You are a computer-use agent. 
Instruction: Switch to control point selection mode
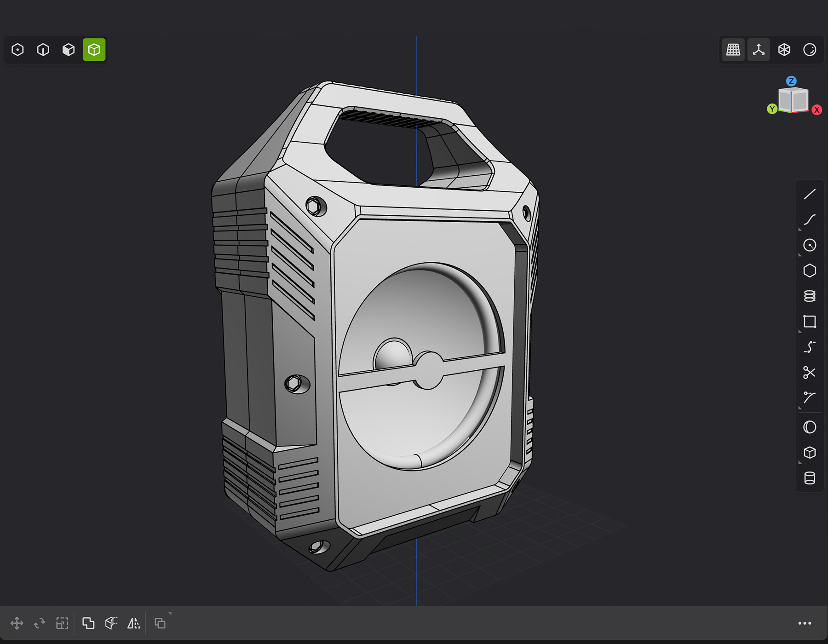(x=17, y=50)
